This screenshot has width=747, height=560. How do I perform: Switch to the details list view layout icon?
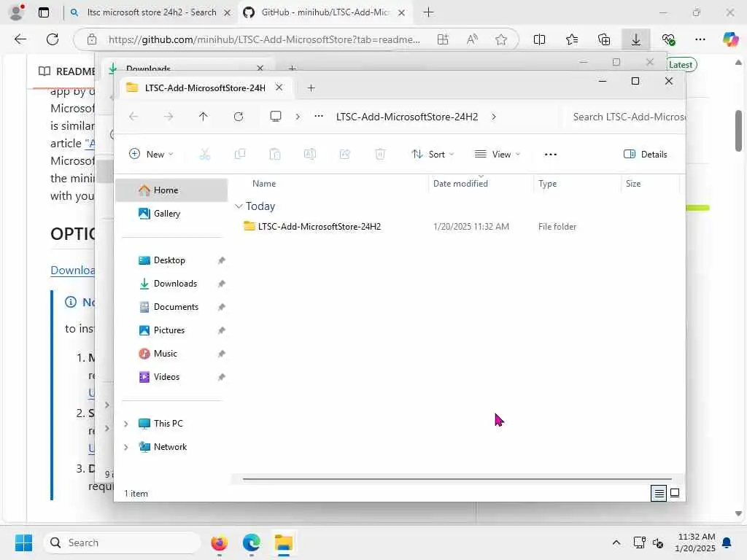tap(659, 494)
